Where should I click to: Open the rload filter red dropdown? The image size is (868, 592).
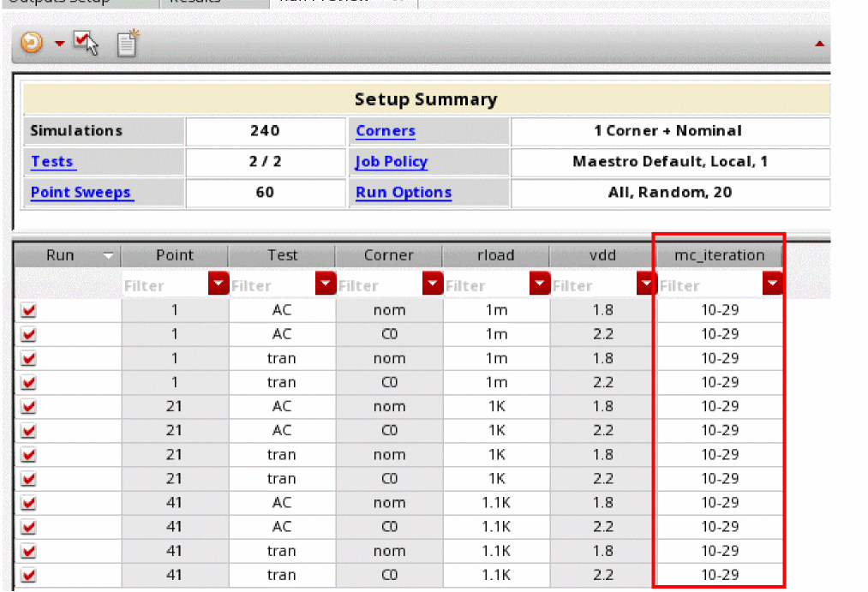tap(540, 284)
